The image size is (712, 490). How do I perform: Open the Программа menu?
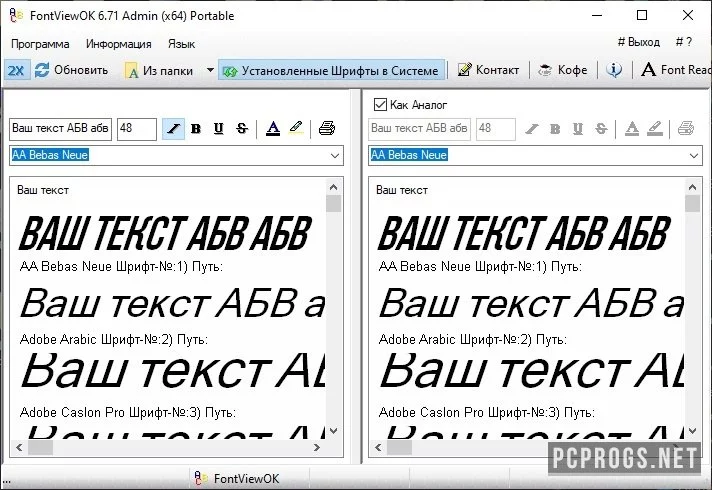[40, 44]
